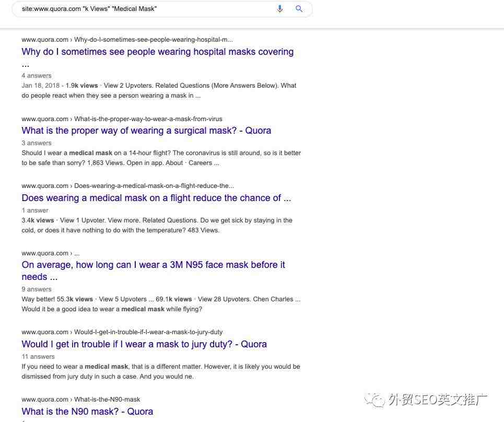Click URL breadcrumb 'Does-wearing-a-medical-mask-on-a-flight-reduce-the...'
This screenshot has width=504, height=422.
click(154, 186)
